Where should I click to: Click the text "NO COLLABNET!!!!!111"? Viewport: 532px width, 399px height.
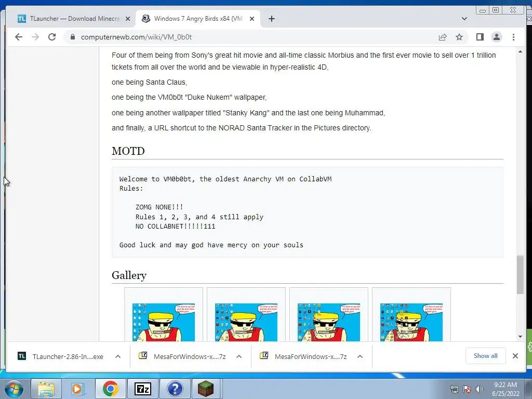pyautogui.click(x=176, y=227)
